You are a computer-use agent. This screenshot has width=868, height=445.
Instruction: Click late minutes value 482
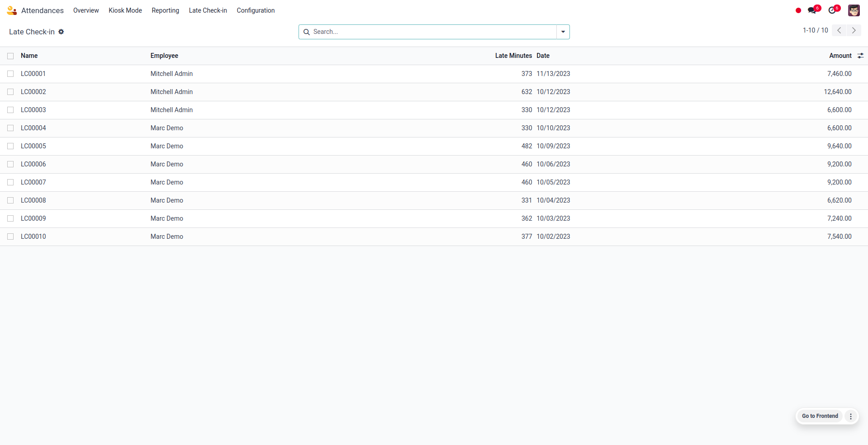526,146
